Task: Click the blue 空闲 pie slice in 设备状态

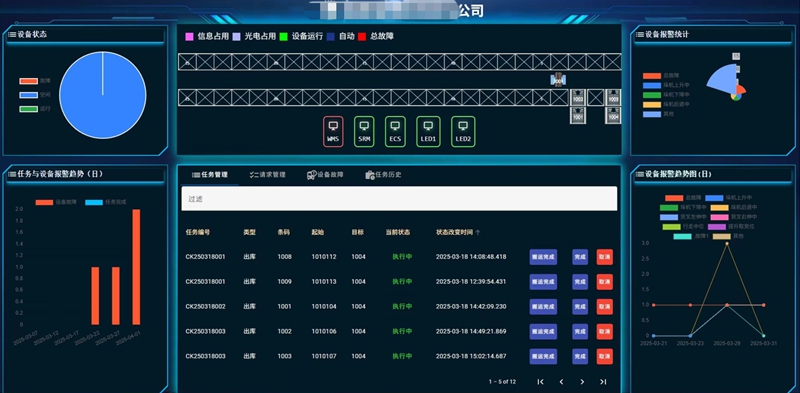Action: 103,95
